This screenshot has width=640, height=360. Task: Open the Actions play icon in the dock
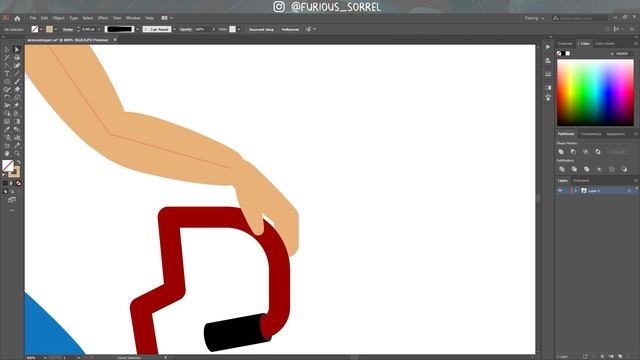coord(548,47)
